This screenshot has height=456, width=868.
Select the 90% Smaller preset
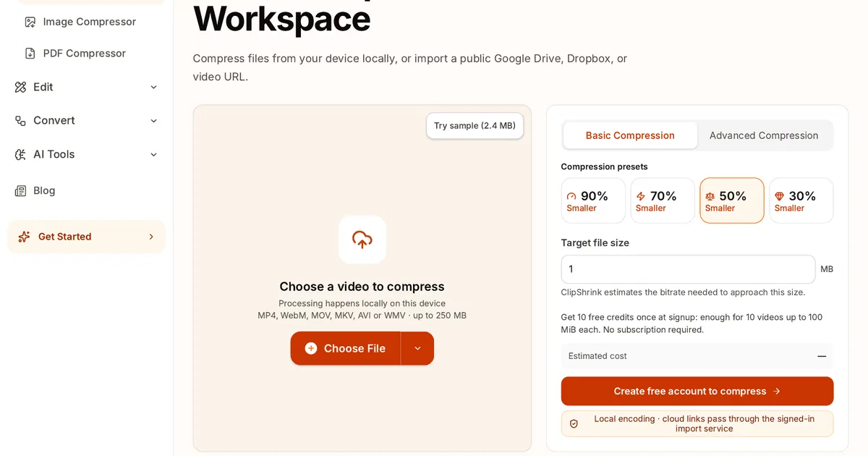point(593,200)
